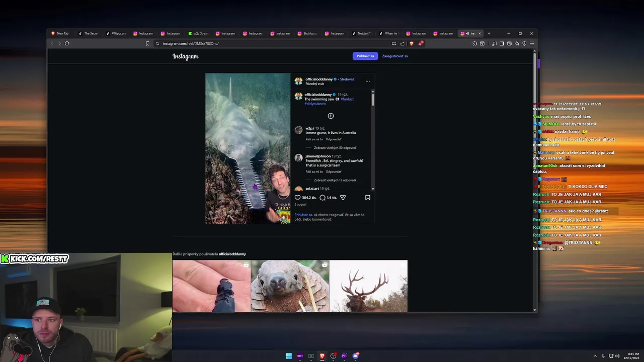This screenshot has height=362, width=644.
Task: Open the microphone icon in system tray
Action: click(x=603, y=356)
